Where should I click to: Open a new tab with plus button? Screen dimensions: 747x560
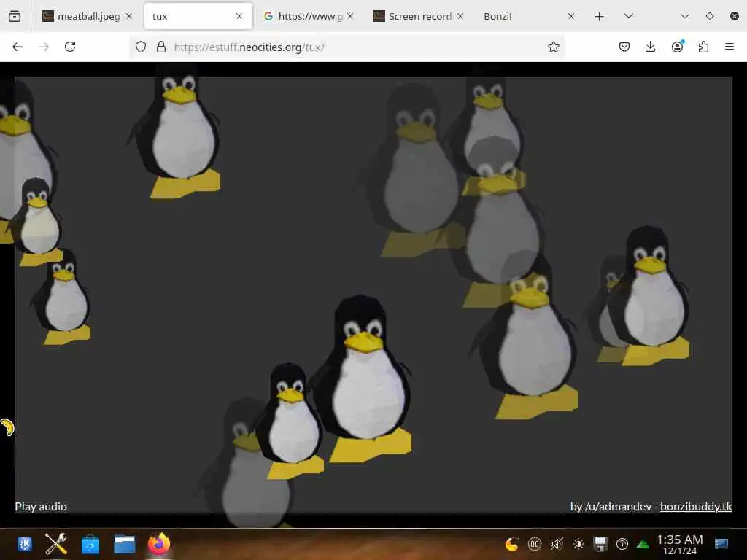tap(600, 16)
